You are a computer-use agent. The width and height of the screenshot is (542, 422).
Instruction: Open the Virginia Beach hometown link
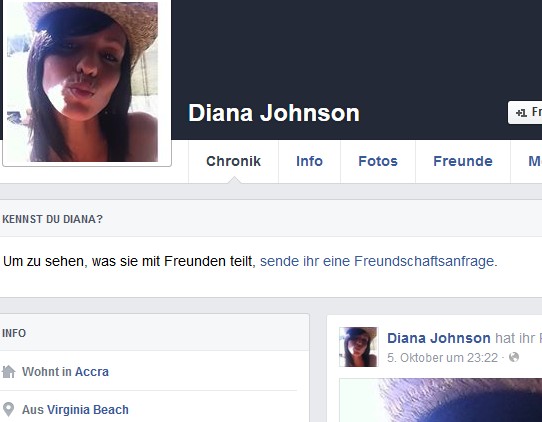click(87, 410)
